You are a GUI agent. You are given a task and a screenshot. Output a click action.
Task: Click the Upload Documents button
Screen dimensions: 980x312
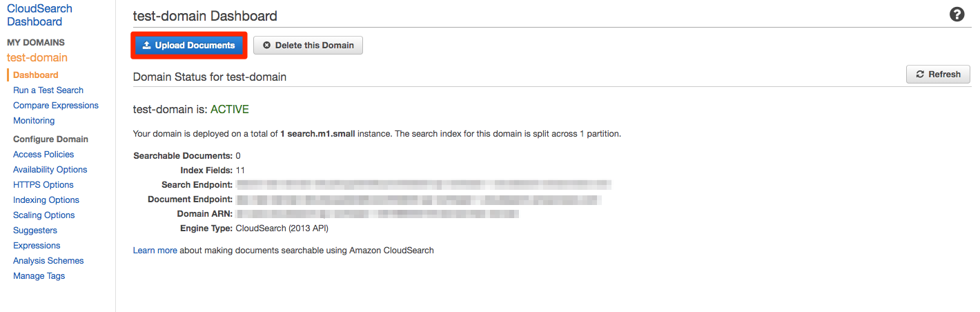point(188,46)
